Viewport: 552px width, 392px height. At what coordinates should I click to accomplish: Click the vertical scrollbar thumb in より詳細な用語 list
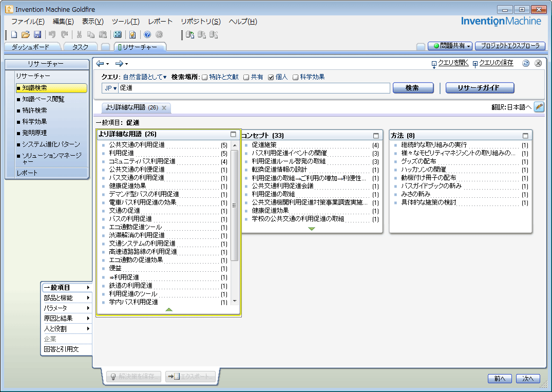click(x=235, y=206)
